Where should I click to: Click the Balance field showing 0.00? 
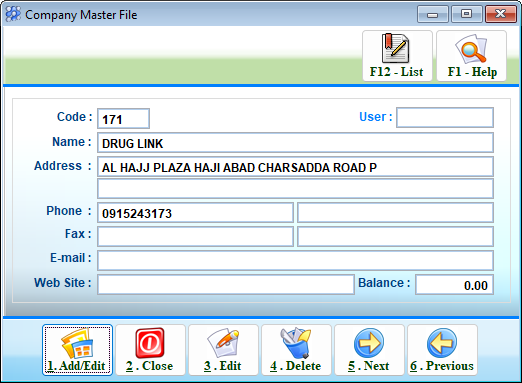(454, 284)
